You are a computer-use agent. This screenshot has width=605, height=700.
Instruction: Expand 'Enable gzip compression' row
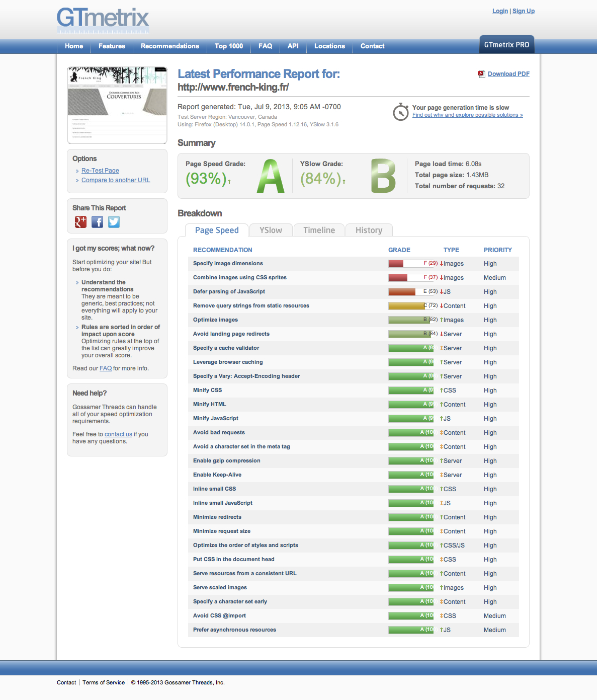pyautogui.click(x=354, y=461)
